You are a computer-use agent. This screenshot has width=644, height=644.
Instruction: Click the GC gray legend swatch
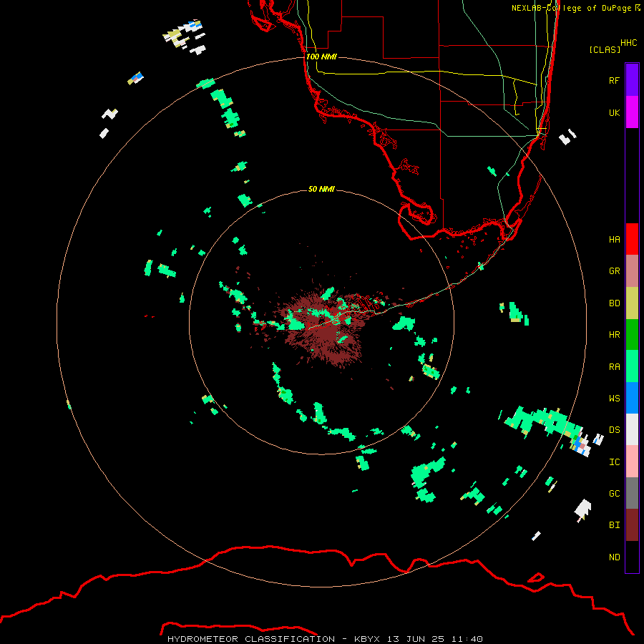[x=632, y=493]
